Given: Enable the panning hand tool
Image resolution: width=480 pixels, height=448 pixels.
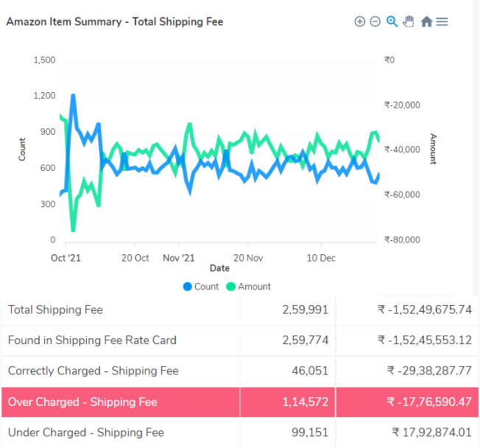Looking at the screenshot, I should [409, 22].
